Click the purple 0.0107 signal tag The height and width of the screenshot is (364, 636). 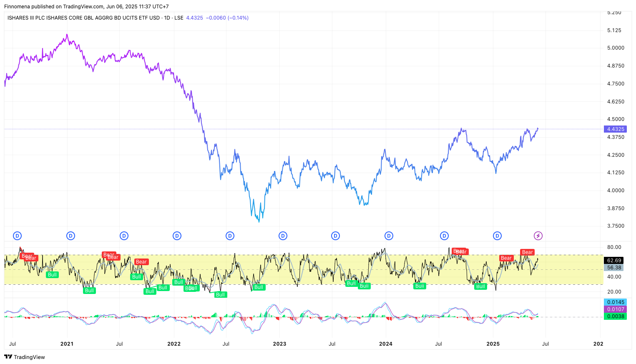tap(615, 309)
